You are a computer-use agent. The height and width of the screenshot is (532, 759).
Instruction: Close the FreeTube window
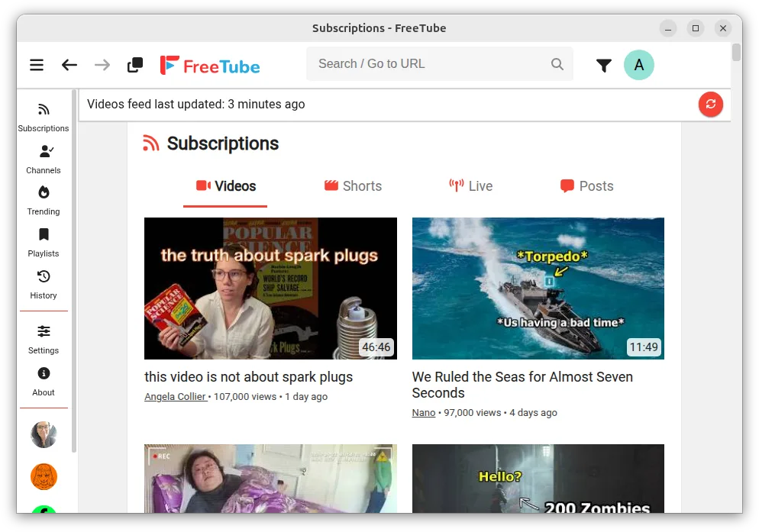723,28
